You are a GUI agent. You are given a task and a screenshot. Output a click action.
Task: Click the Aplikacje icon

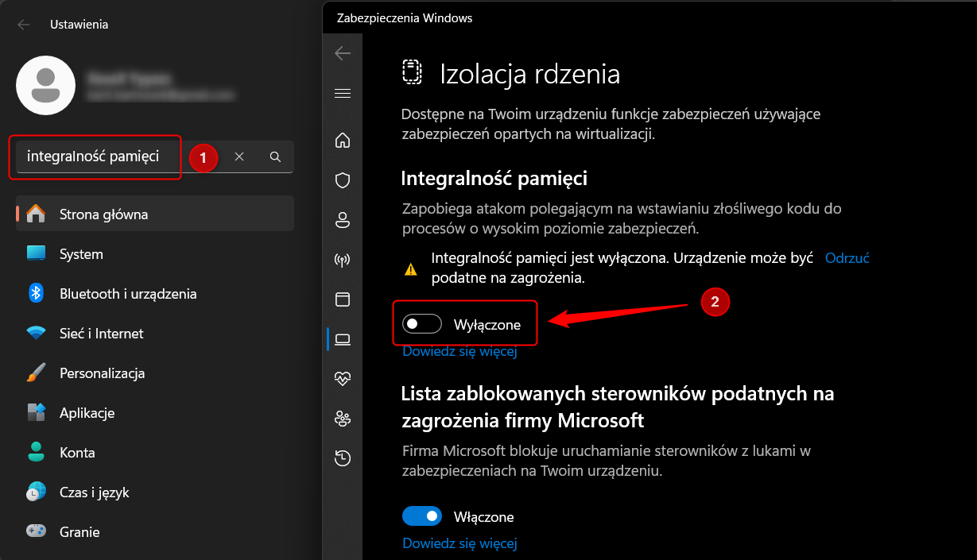[36, 412]
